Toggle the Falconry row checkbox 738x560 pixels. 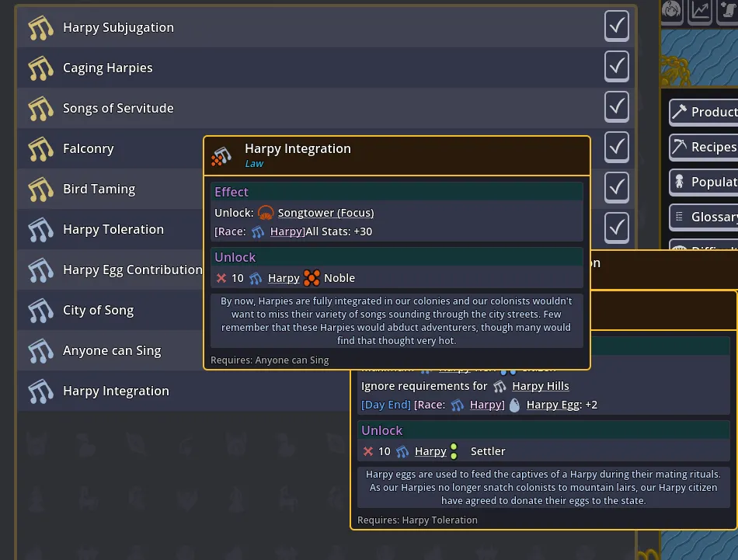pyautogui.click(x=617, y=148)
